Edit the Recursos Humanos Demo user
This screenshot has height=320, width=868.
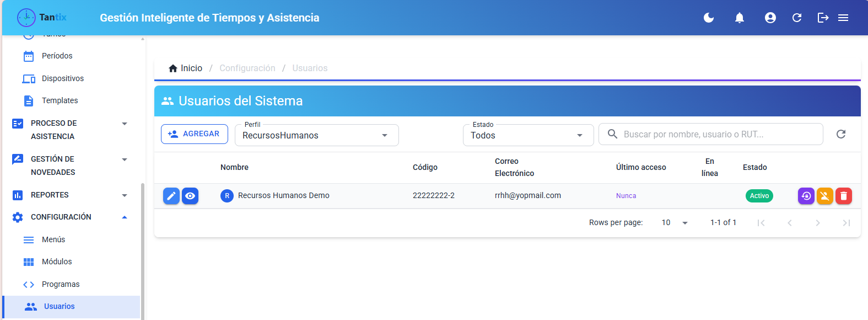[x=171, y=196]
